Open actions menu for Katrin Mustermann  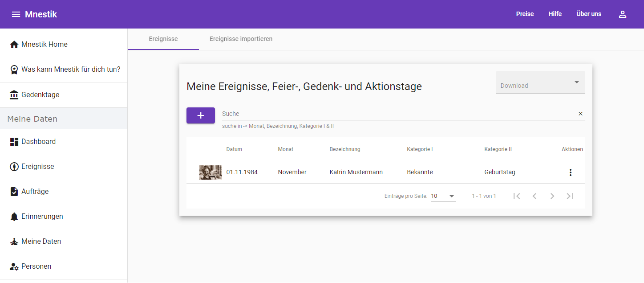[571, 172]
